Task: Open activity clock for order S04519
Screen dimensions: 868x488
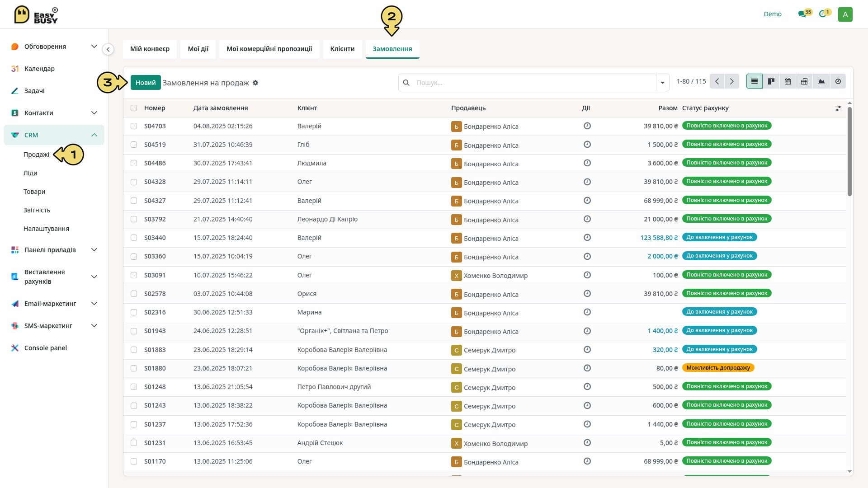Action: pos(587,145)
